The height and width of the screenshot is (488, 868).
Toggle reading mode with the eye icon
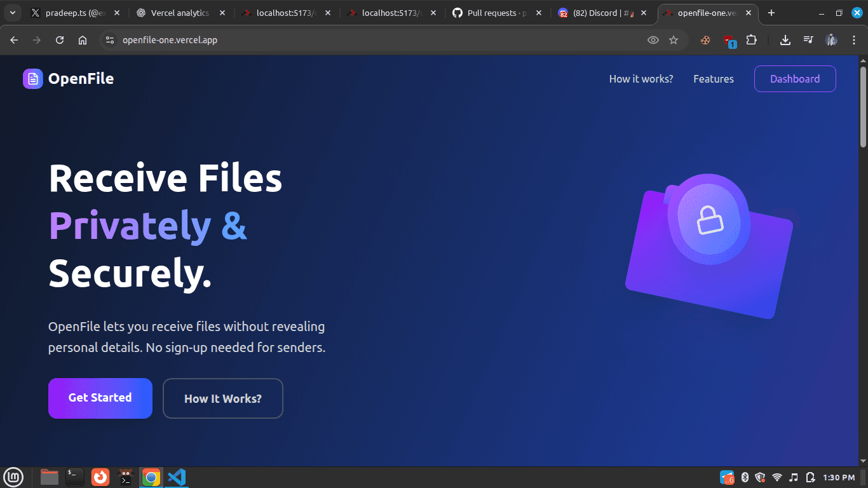[653, 39]
